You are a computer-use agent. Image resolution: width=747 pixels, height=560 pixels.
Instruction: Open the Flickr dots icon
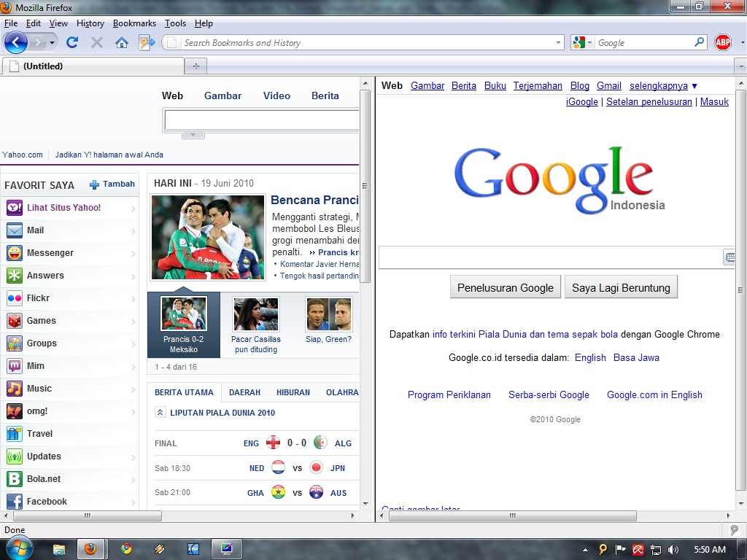[15, 298]
